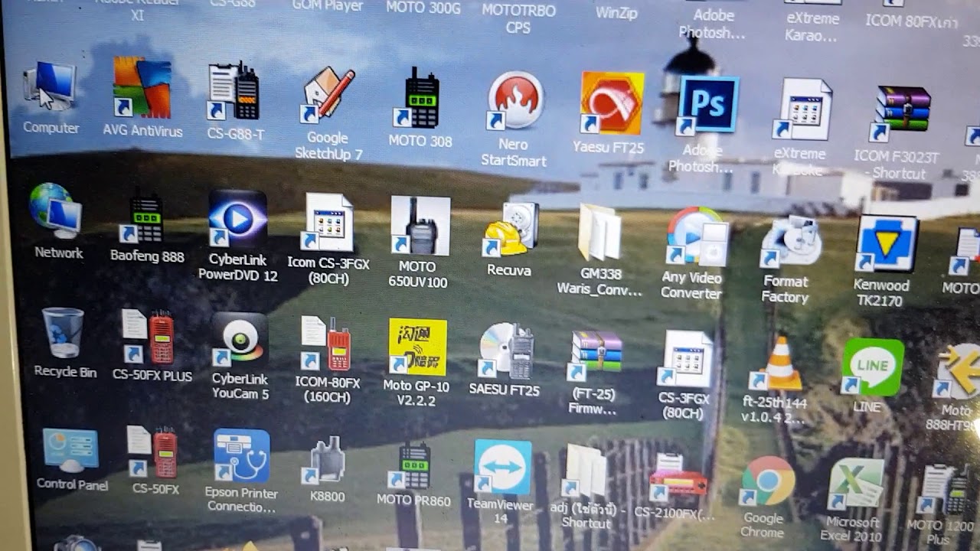This screenshot has height=551, width=980.
Task: Open the Icom CS-3FGX (80CH) shortcut
Action: tap(329, 223)
